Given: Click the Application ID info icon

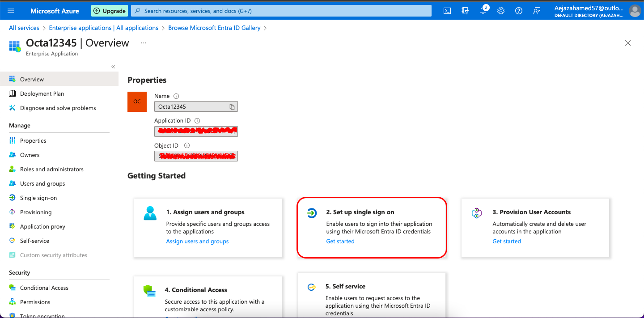Looking at the screenshot, I should 197,121.
